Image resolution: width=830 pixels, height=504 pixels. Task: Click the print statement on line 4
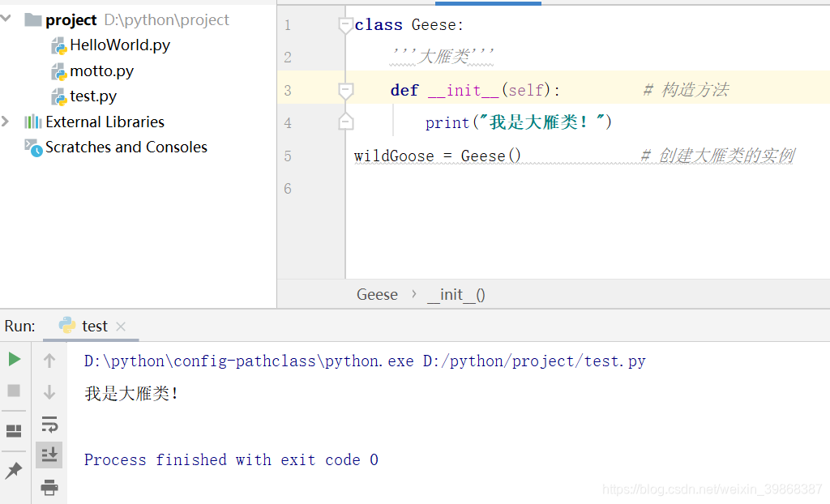(x=518, y=122)
